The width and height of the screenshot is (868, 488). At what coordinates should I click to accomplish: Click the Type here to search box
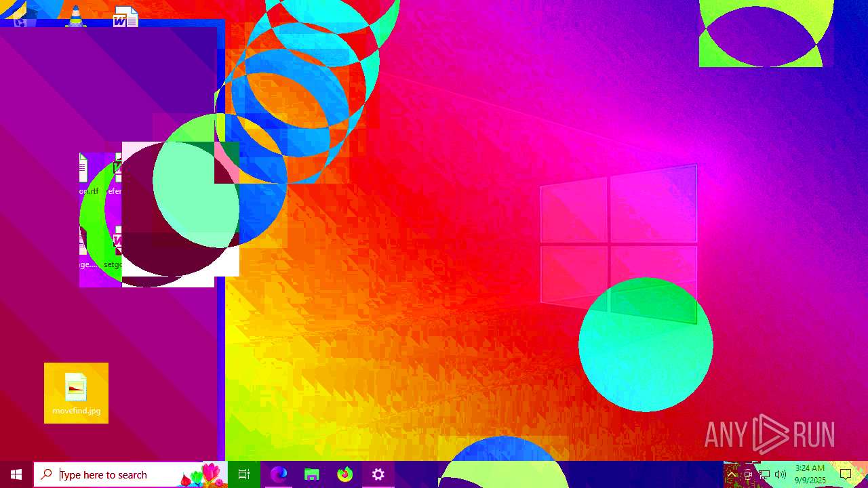coord(130,474)
